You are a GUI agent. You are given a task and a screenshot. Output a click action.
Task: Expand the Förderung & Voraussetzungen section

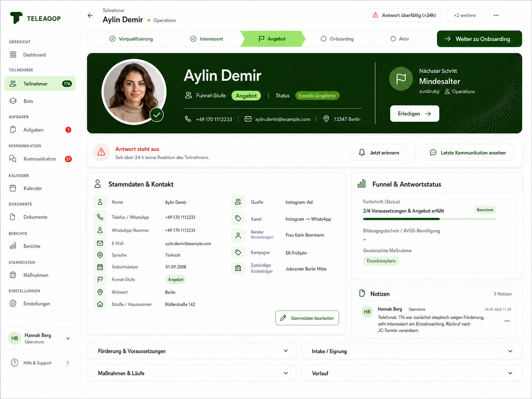[x=191, y=351]
